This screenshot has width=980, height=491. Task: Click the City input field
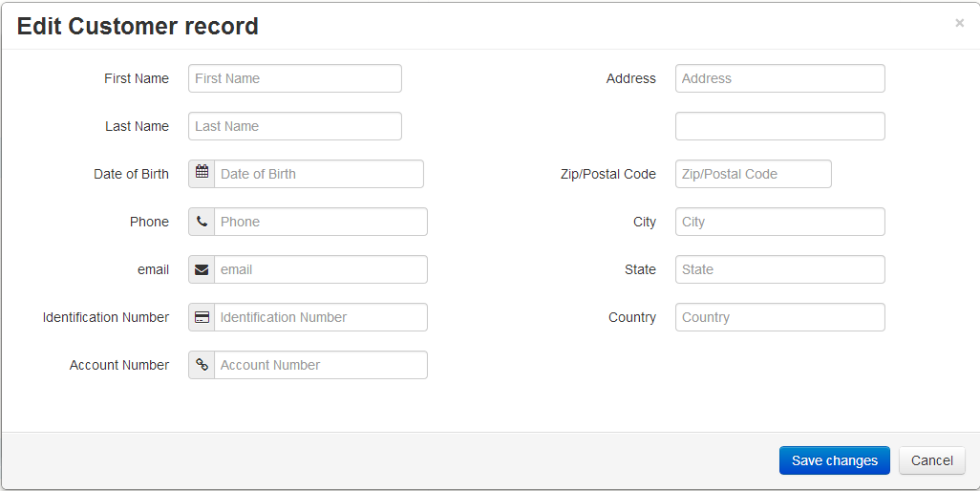(x=780, y=222)
